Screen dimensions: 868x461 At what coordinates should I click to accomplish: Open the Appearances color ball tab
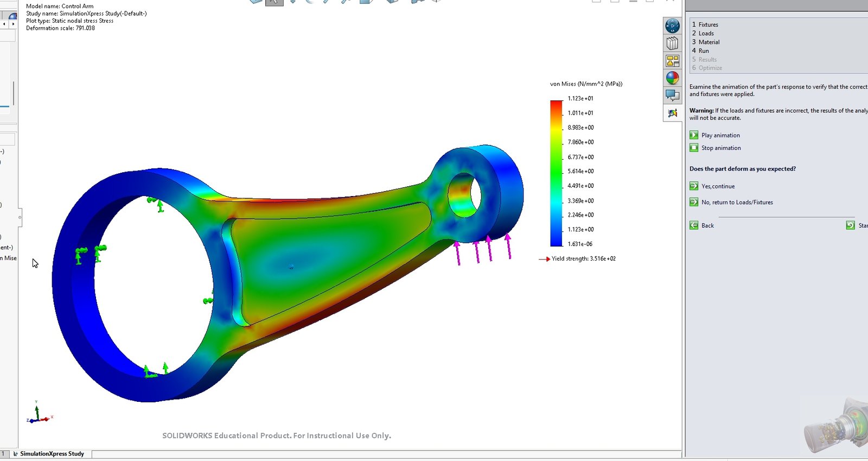pos(672,78)
